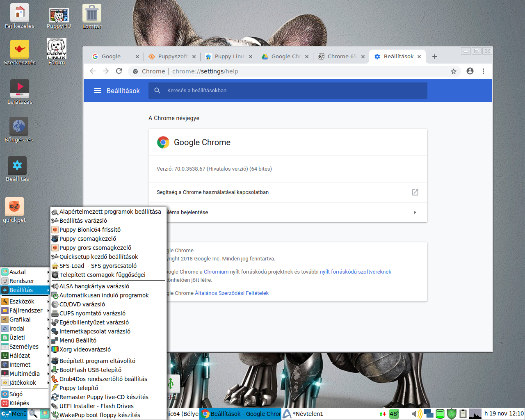Click the green storage drive tray icon
The image size is (525, 420).
pos(440,414)
